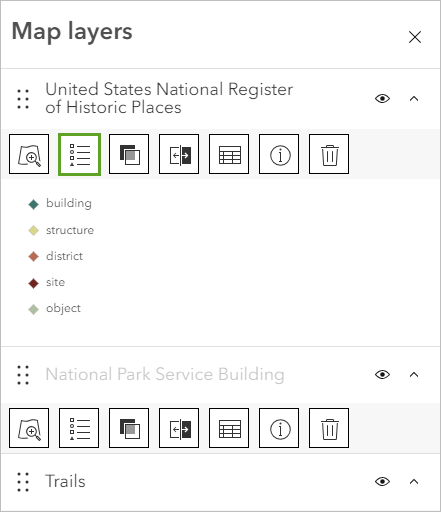The height and width of the screenshot is (512, 441).
Task: Click the district legend swatch
Action: coord(34,257)
